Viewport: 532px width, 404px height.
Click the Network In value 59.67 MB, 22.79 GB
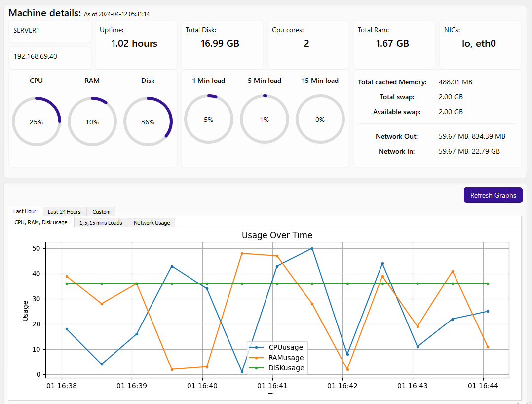point(469,152)
